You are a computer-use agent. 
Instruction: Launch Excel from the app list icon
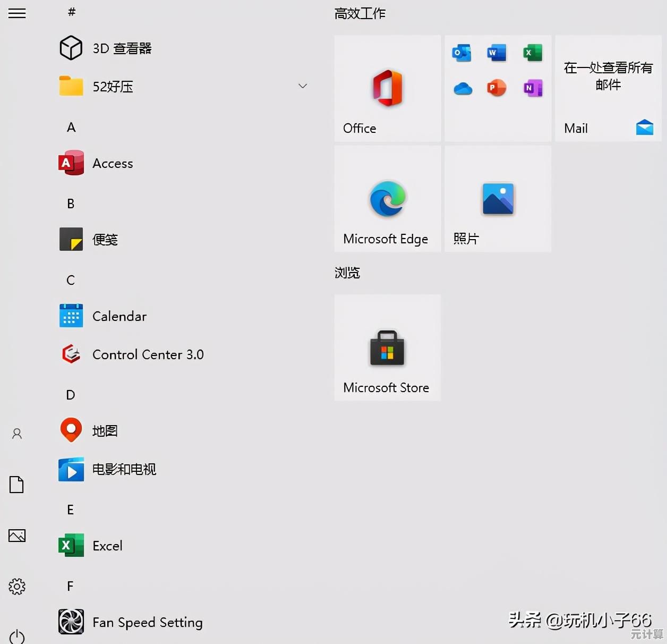click(x=71, y=545)
